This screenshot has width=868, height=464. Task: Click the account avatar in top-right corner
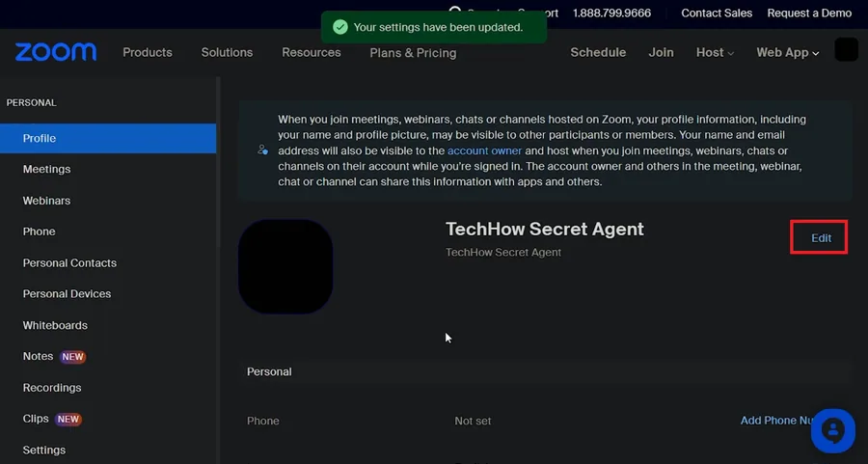pos(846,50)
